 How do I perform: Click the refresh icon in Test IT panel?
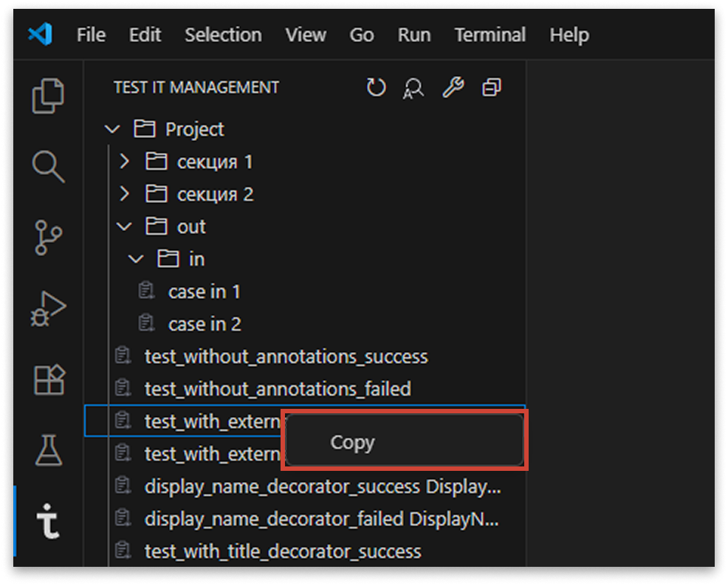coord(377,88)
